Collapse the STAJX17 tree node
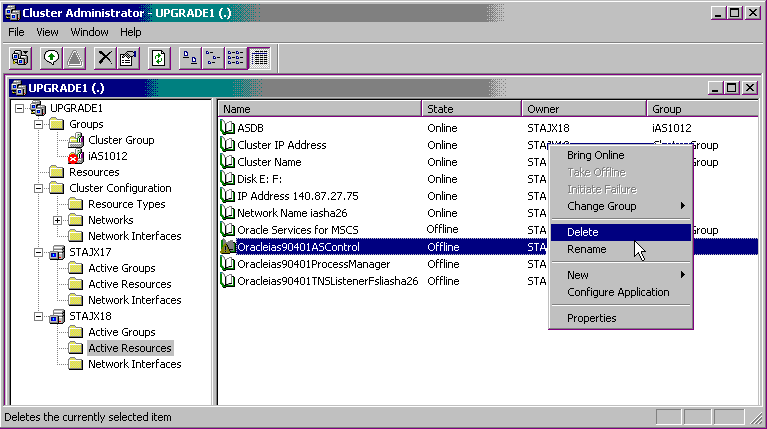 pyautogui.click(x=38, y=252)
